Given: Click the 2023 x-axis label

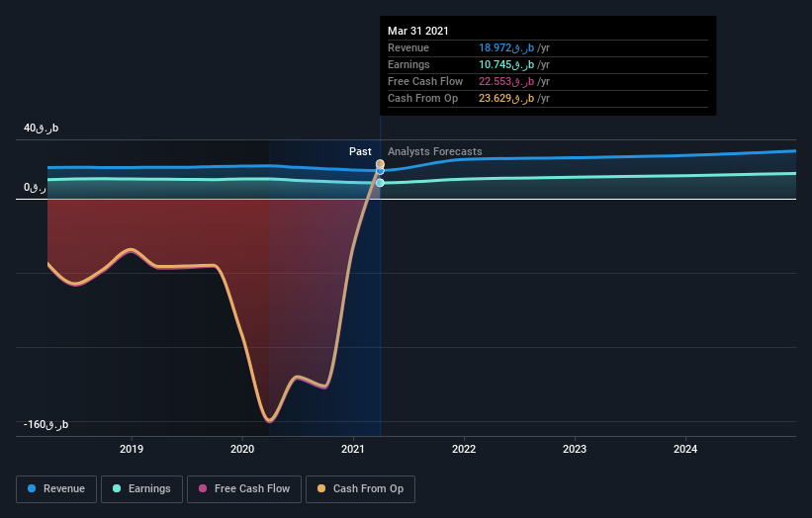Looking at the screenshot, I should point(575,449).
